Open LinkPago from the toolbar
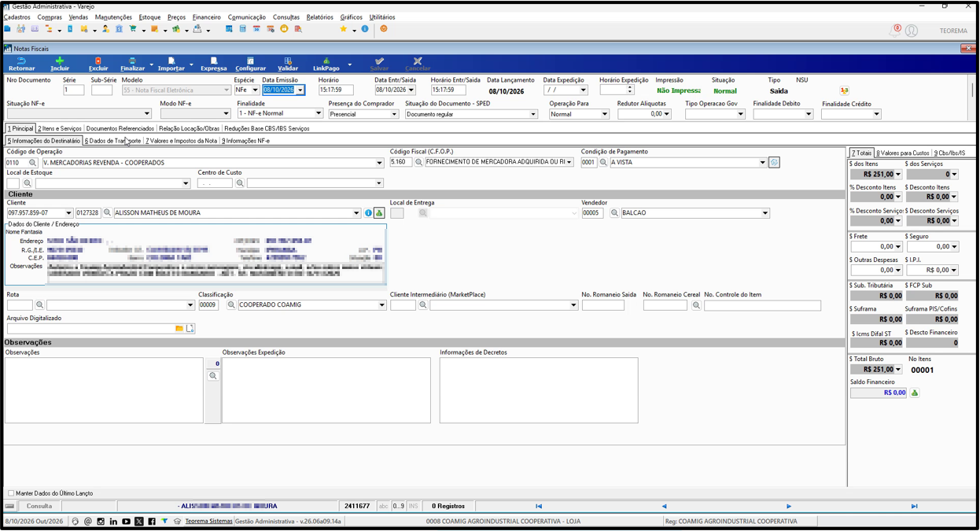This screenshot has width=980, height=531. (x=326, y=64)
